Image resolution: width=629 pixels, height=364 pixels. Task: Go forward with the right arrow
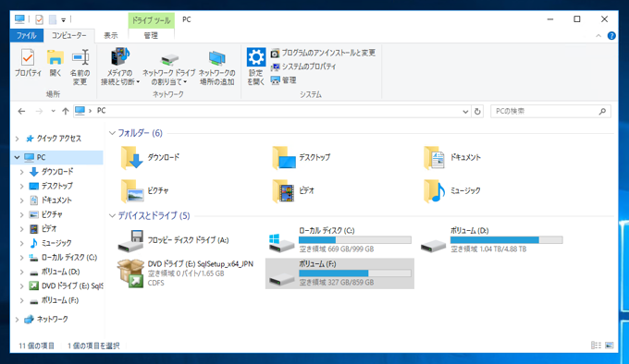coord(39,111)
